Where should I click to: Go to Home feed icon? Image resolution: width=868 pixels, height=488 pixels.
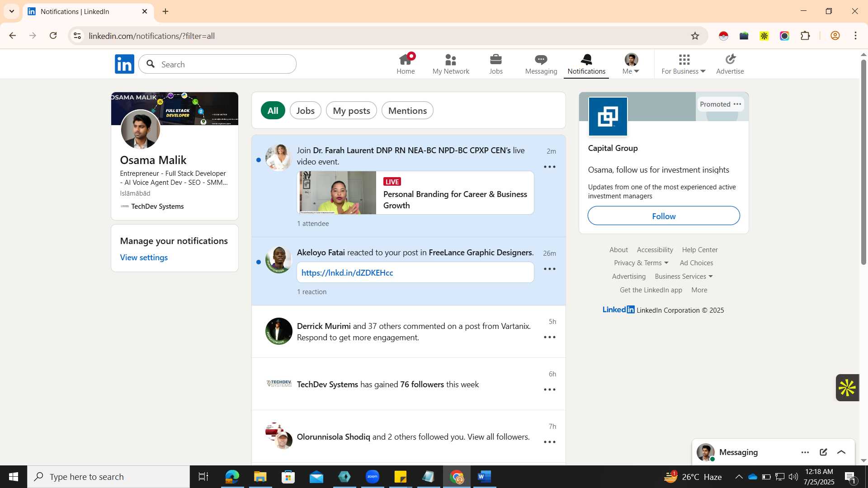406,64
